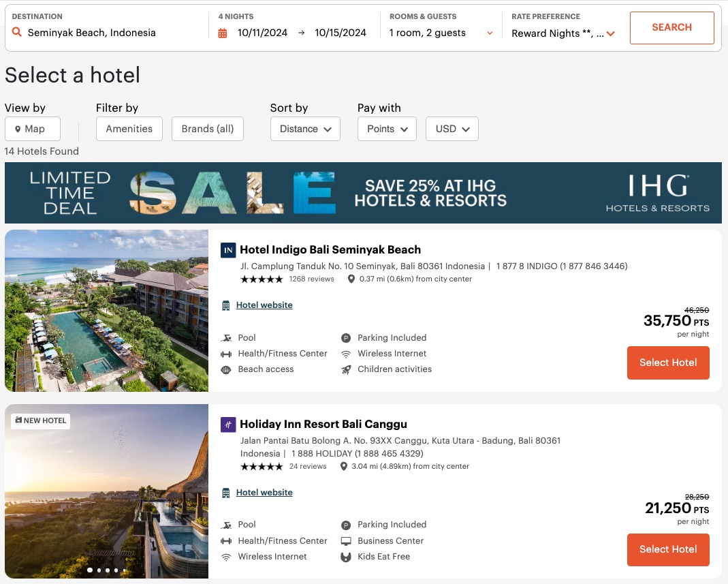Select the Wireless Internet icon under Hotel Indigo
The image size is (728, 584).
[x=345, y=353]
